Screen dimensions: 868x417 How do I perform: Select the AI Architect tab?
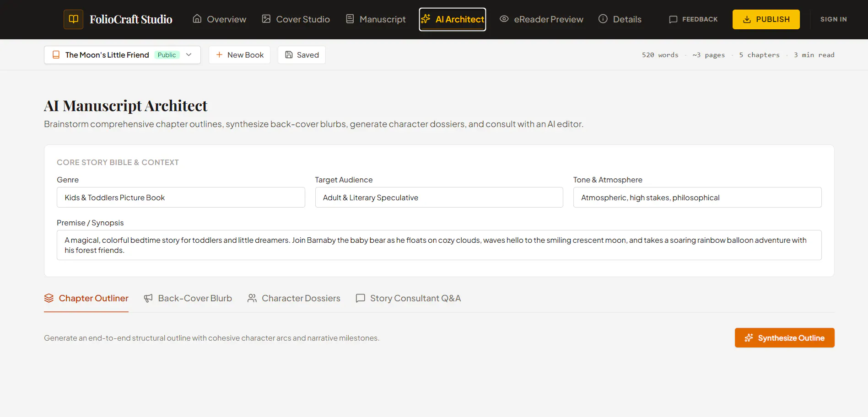tap(453, 19)
